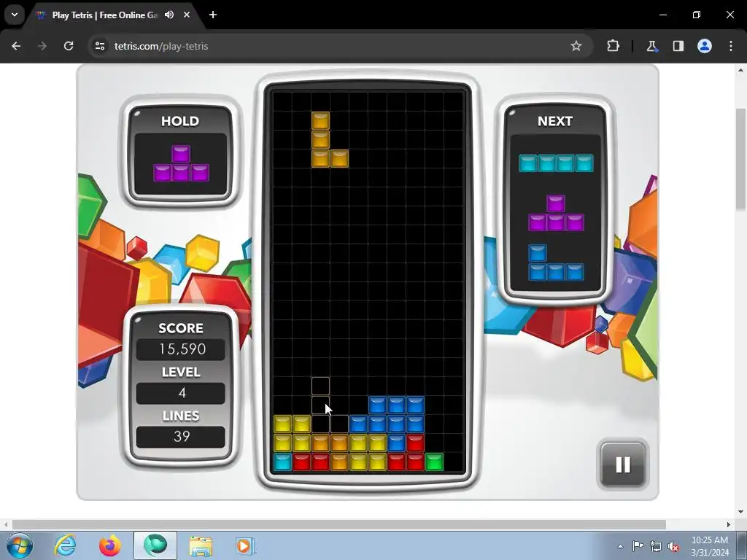
Task: Bookmark this page with the star icon
Action: (x=576, y=46)
